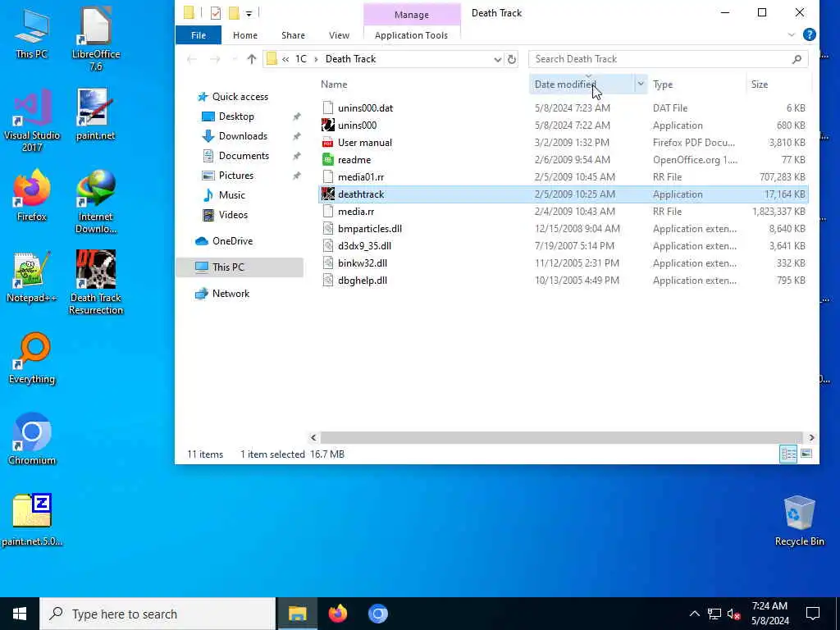Image resolution: width=840 pixels, height=630 pixels.
Task: Open the Date modified filter dropdown
Action: (x=640, y=84)
